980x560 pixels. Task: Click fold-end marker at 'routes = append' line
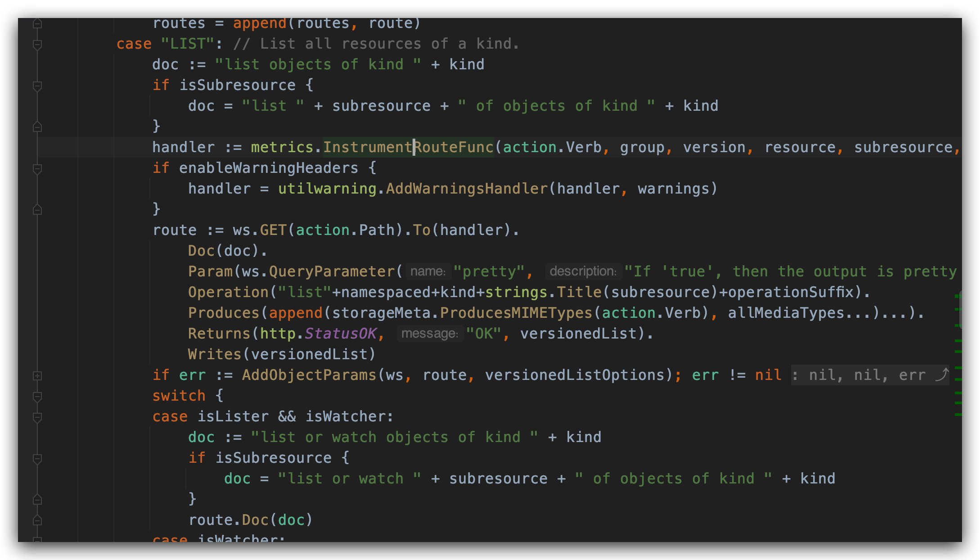[x=37, y=23]
